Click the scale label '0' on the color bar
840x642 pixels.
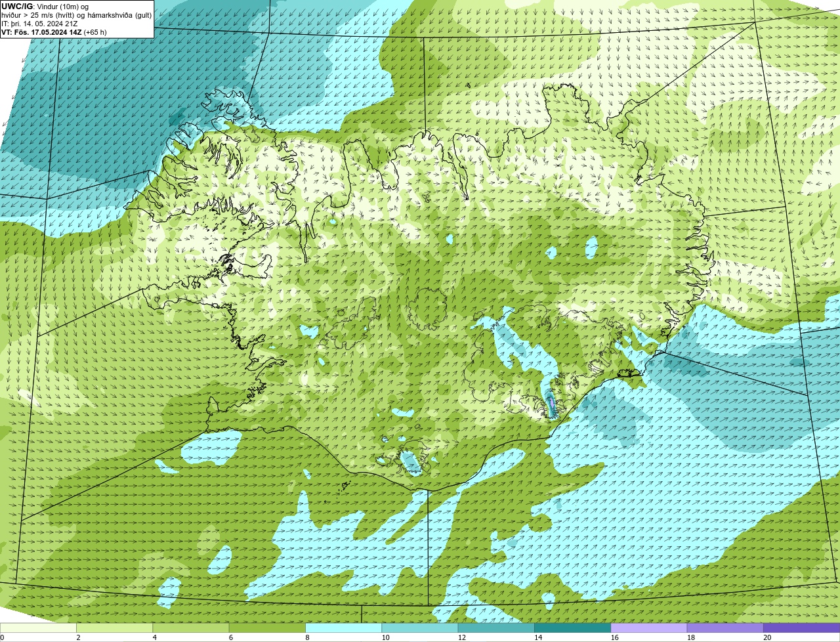[2, 637]
